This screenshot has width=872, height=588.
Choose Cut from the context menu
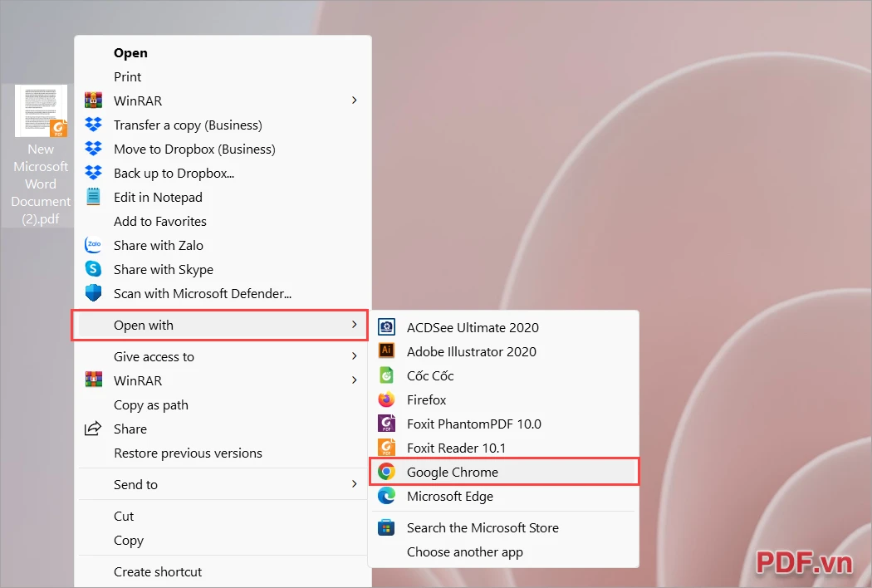223,517
